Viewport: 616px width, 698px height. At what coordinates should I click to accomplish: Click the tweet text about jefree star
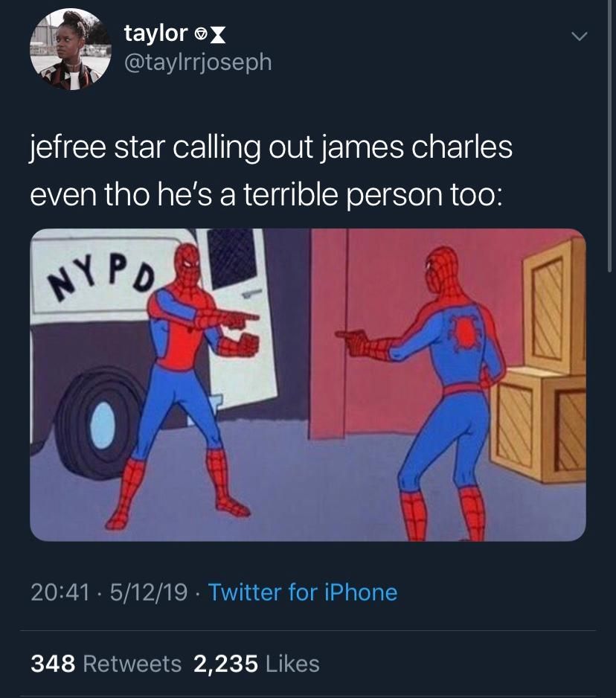271,171
